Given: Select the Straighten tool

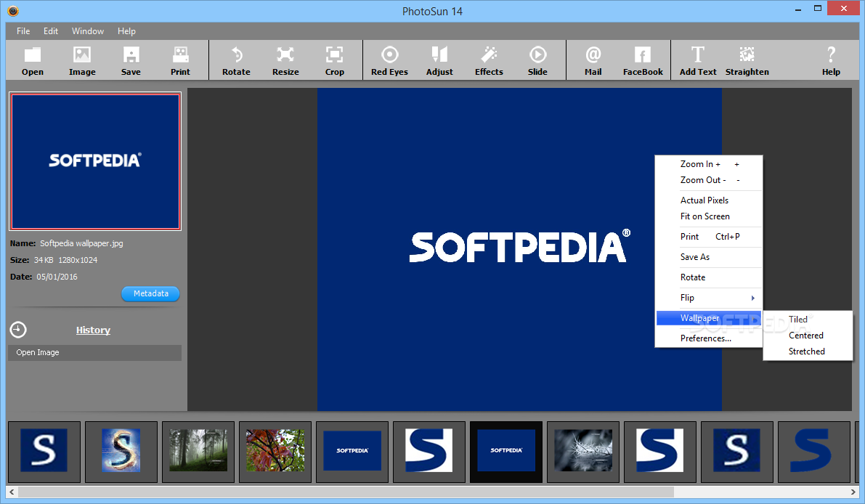Looking at the screenshot, I should [747, 60].
